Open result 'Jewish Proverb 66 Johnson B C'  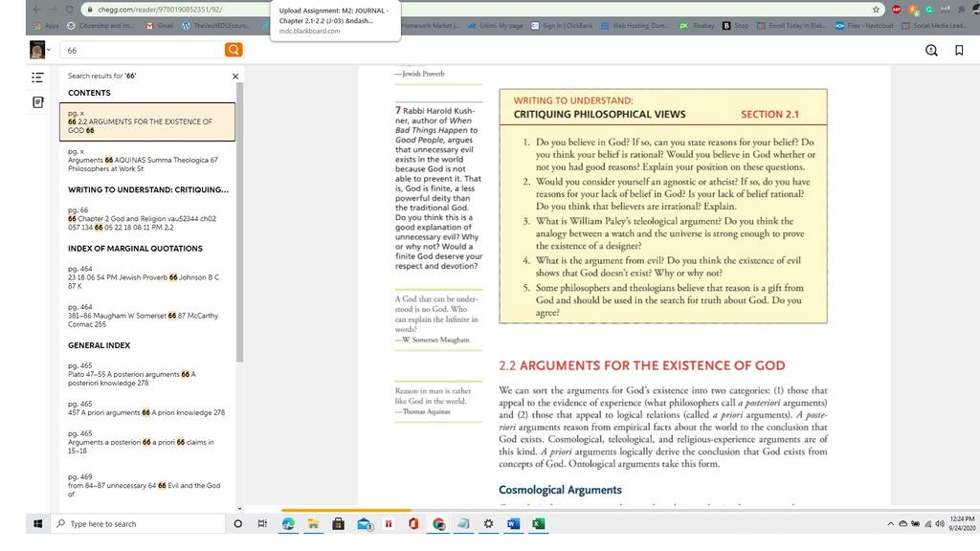[x=147, y=277]
